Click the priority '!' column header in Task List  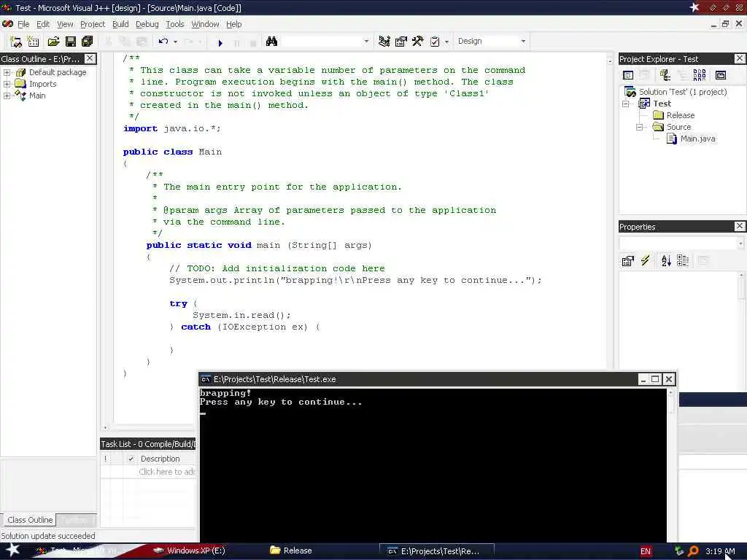(106, 459)
